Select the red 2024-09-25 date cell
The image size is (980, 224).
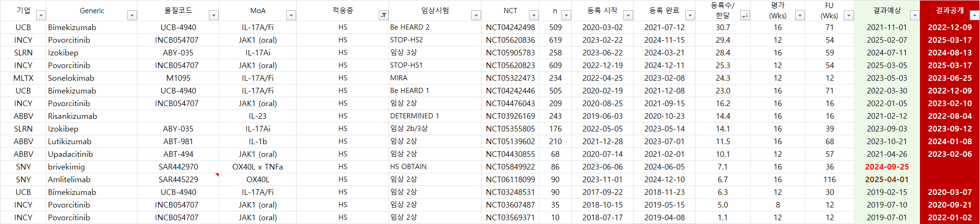tap(887, 167)
